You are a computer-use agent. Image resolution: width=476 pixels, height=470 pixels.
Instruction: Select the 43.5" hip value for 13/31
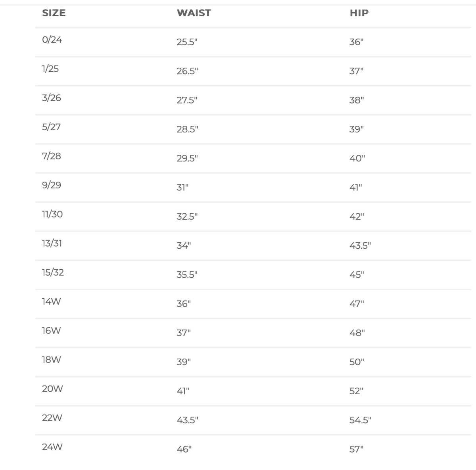coord(360,246)
